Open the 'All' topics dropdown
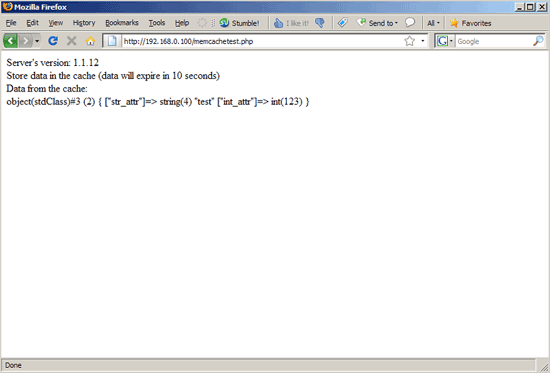Image resolution: width=550 pixels, height=373 pixels. pyautogui.click(x=433, y=23)
